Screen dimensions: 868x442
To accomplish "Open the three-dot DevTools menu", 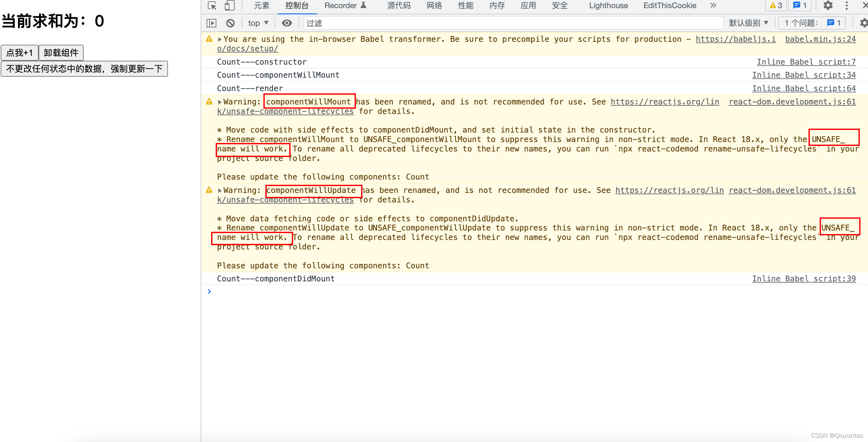I will (846, 5).
